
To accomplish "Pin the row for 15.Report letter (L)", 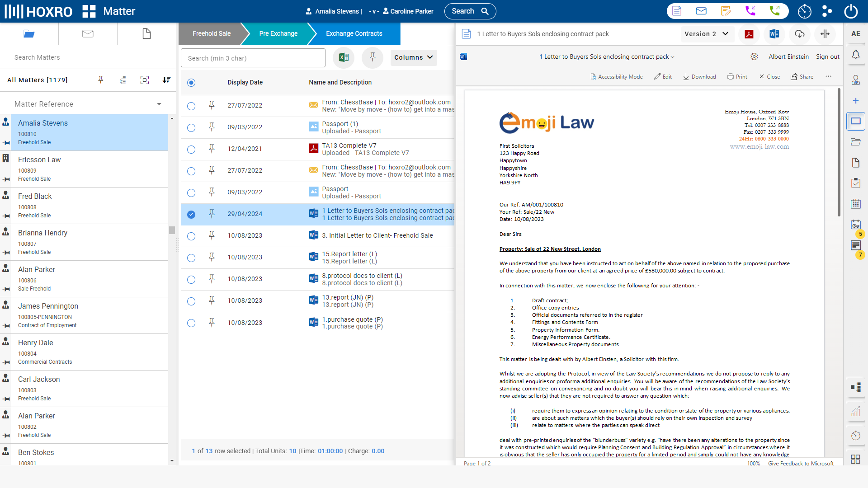I will pos(212,257).
